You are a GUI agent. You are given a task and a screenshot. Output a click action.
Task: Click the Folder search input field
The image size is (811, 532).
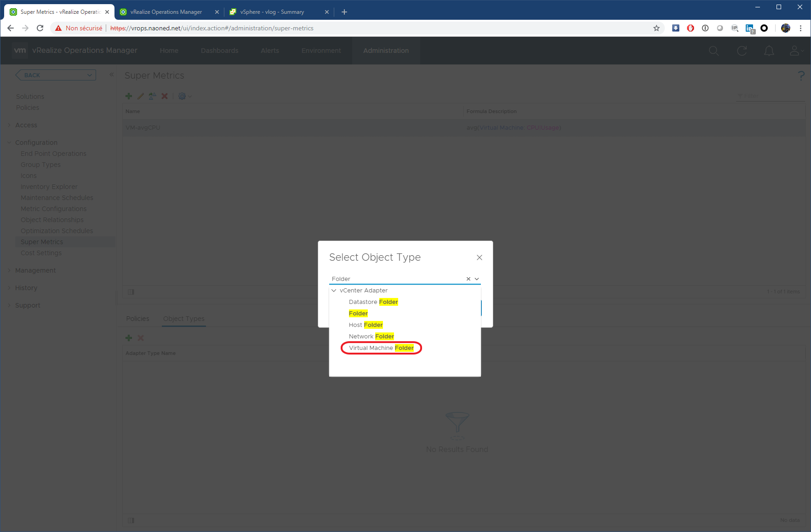[x=395, y=279]
